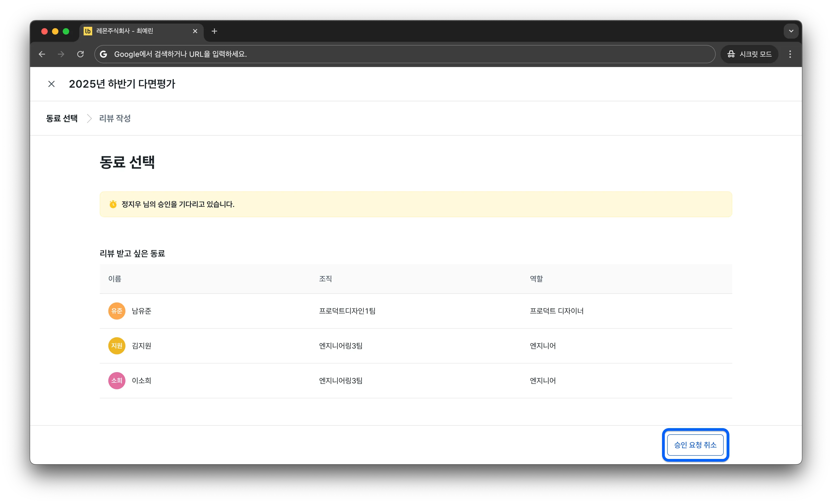
Task: Click 엔지니어 role in the 이소희 row
Action: point(543,380)
